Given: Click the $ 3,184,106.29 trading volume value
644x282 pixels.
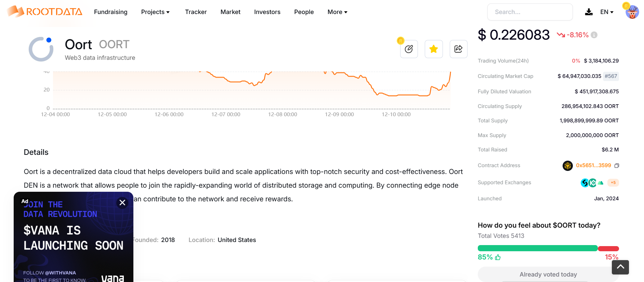Looking at the screenshot, I should click(x=601, y=61).
